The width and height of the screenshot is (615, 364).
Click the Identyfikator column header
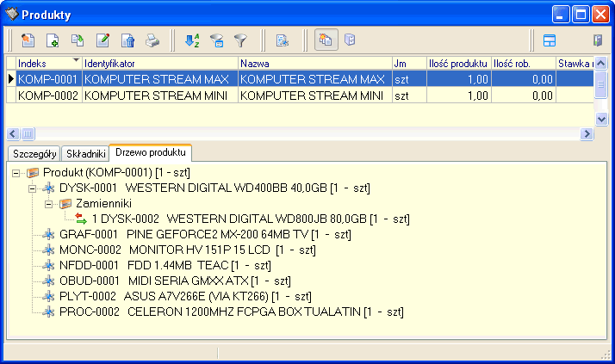pos(160,64)
